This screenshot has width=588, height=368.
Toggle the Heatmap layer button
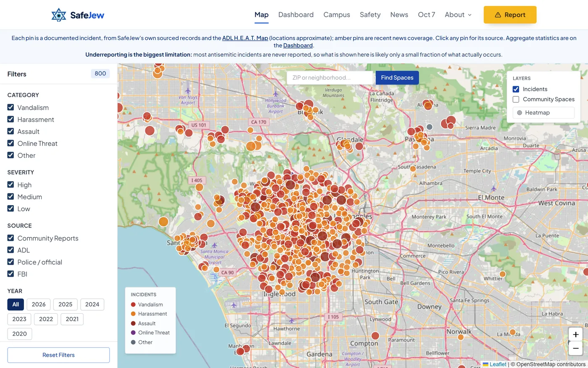543,113
